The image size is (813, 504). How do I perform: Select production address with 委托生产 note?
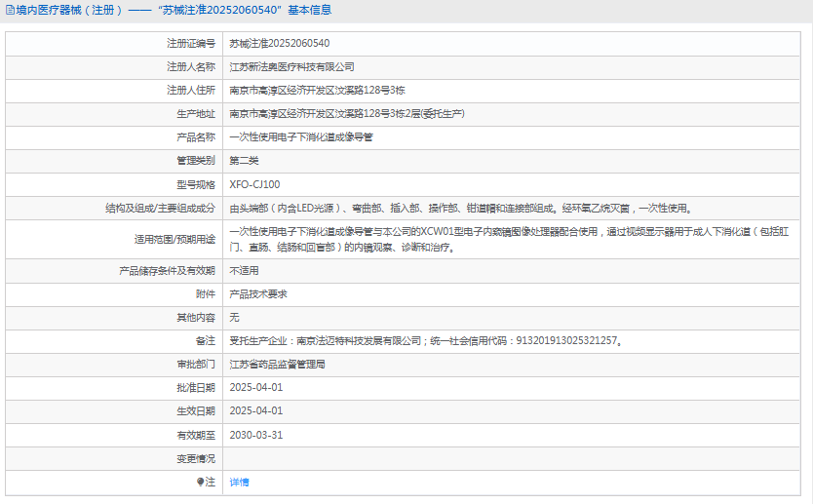pos(347,113)
